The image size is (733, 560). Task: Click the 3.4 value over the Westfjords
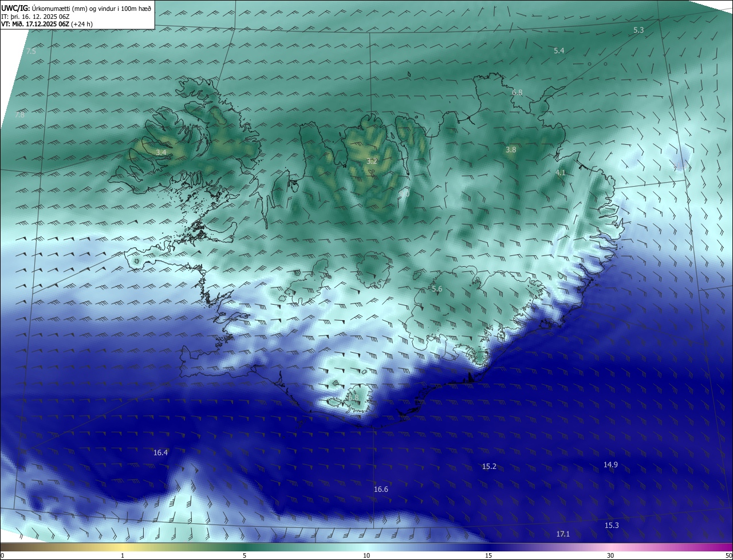[x=161, y=152]
